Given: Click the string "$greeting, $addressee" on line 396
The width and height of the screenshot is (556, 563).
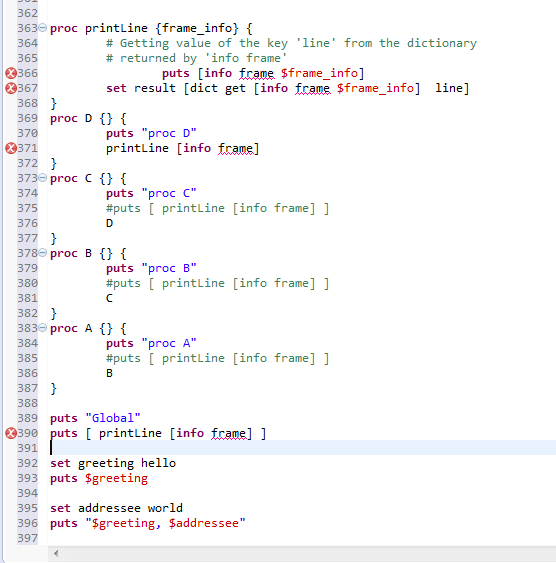Looking at the screenshot, I should coord(165,524).
